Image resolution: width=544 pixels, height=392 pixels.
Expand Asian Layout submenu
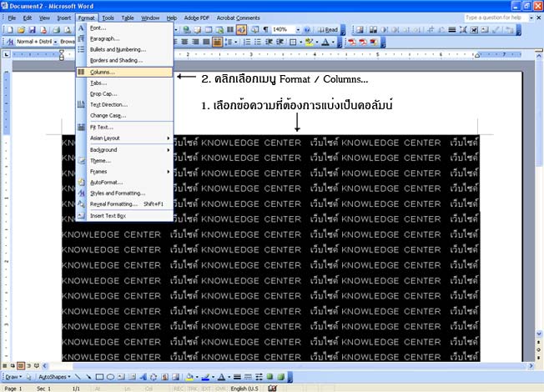click(124, 138)
